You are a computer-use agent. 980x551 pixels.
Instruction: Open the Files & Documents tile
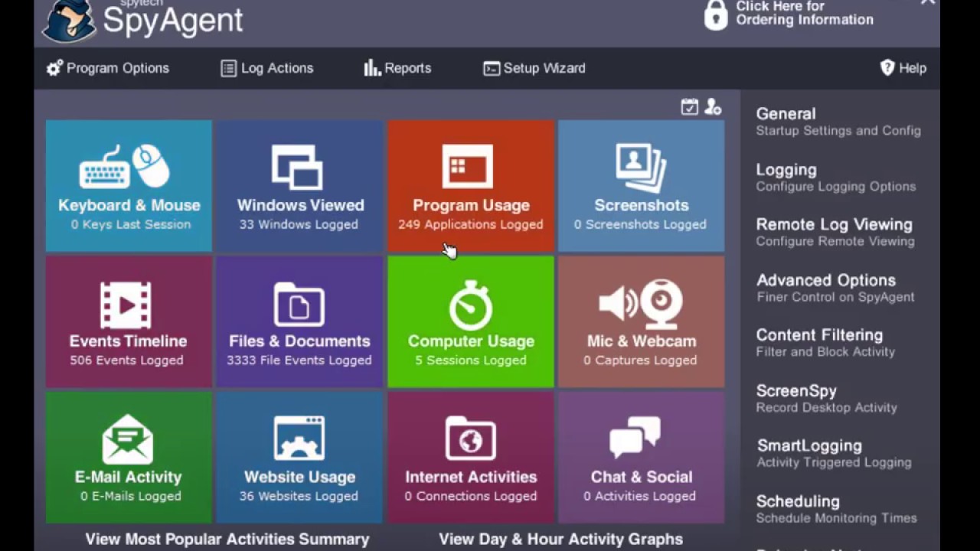(x=300, y=321)
